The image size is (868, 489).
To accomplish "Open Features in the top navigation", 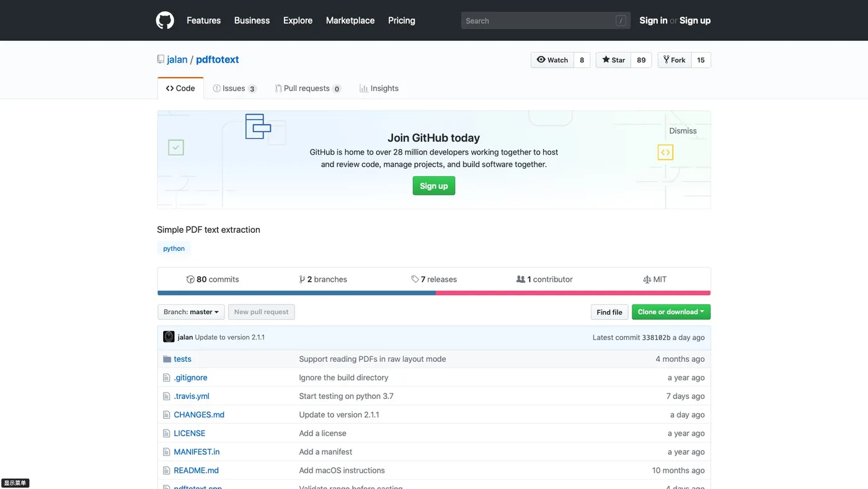I will point(203,20).
